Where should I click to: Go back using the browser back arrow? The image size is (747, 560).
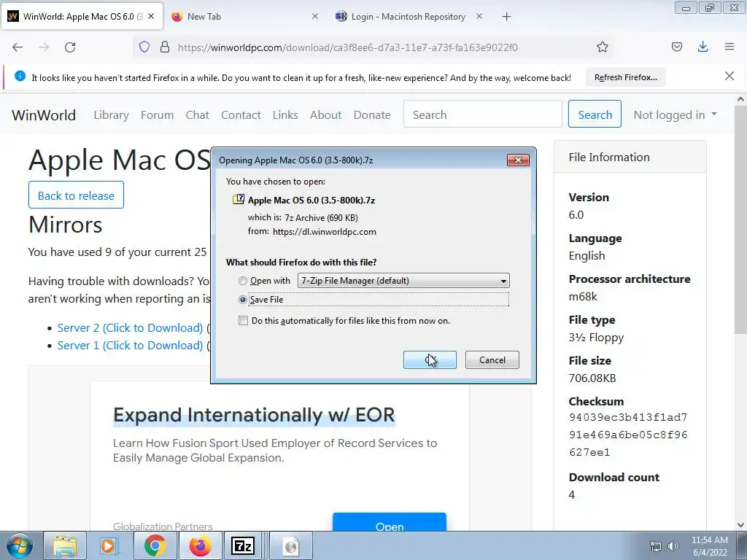click(18, 47)
